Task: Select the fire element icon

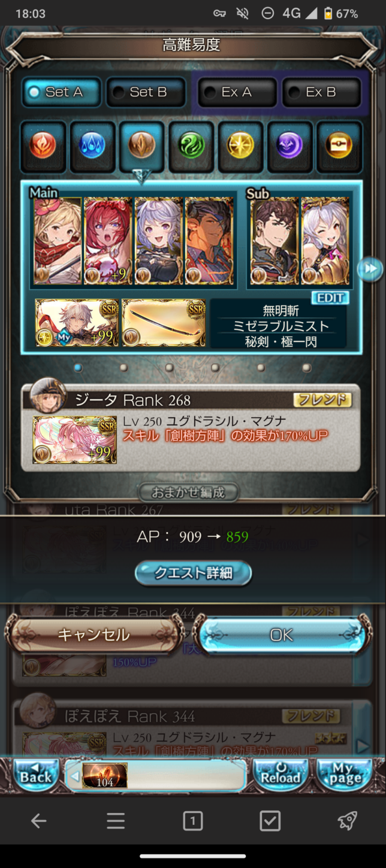Action: [x=43, y=145]
